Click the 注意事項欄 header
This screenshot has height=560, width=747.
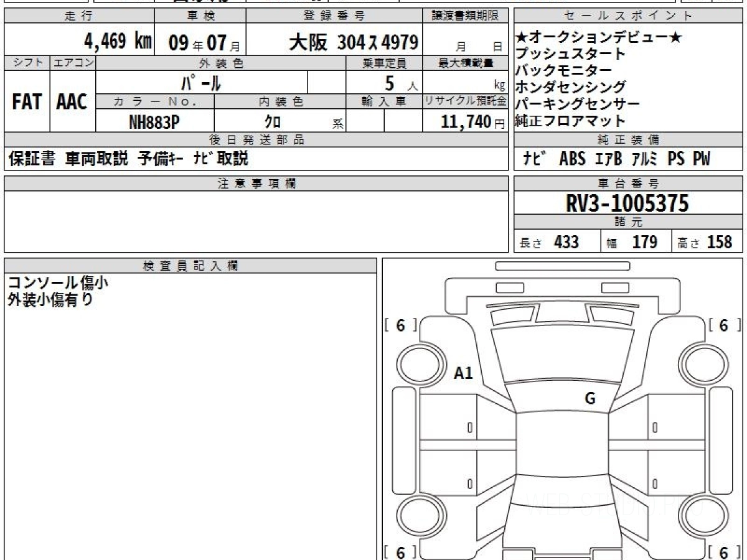click(x=256, y=184)
